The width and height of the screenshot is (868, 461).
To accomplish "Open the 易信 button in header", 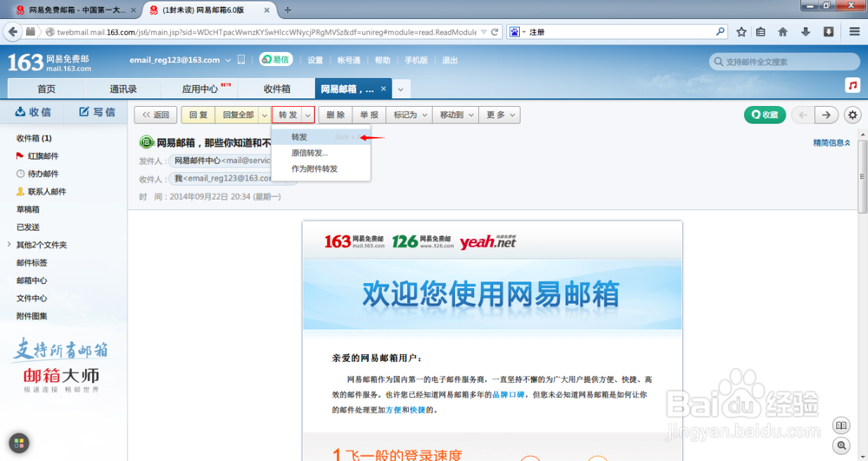I will pos(276,60).
